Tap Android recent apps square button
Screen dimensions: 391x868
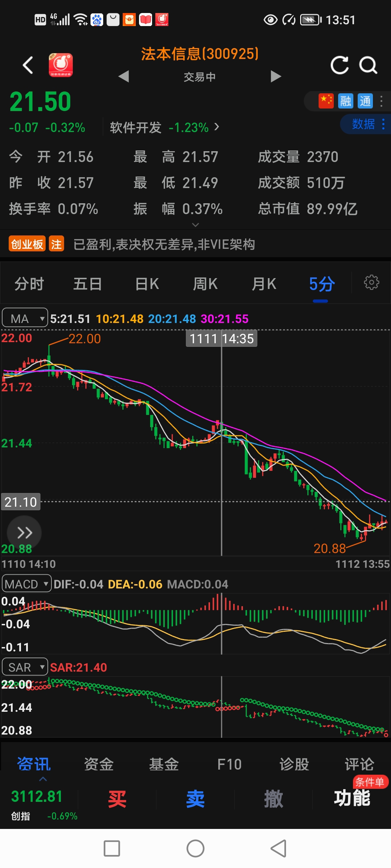point(112,848)
